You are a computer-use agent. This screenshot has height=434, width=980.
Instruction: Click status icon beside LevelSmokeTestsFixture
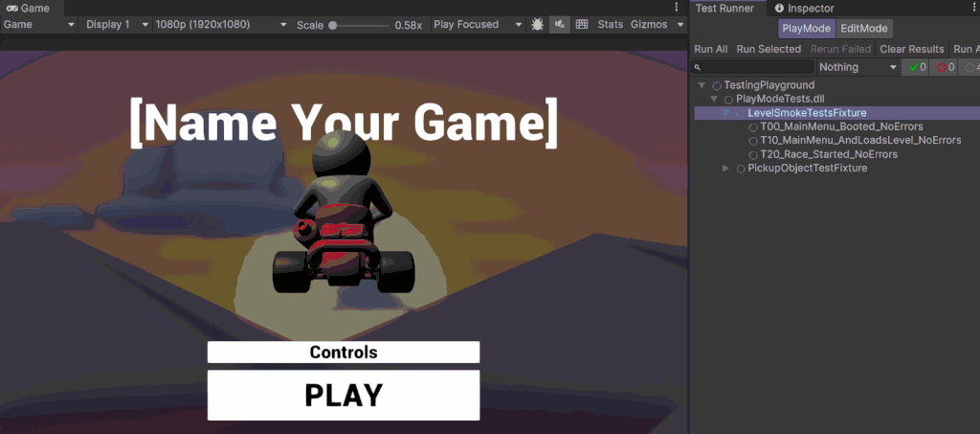(x=741, y=113)
